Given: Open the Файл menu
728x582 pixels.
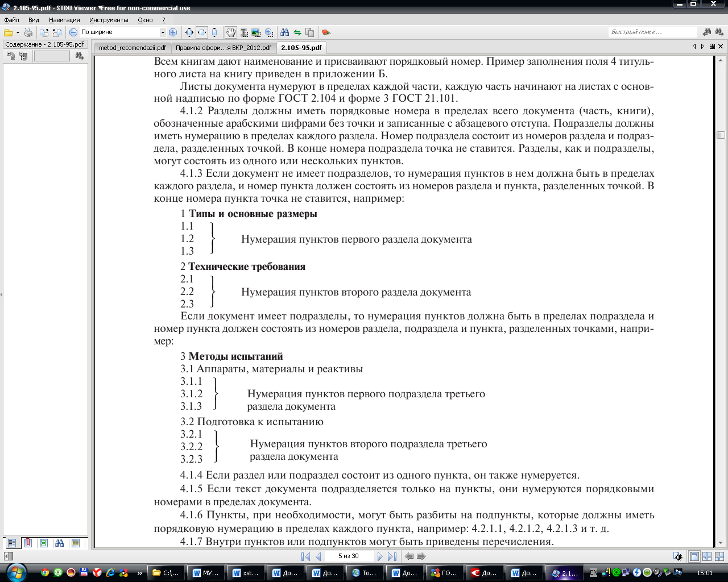Looking at the screenshot, I should 11,20.
